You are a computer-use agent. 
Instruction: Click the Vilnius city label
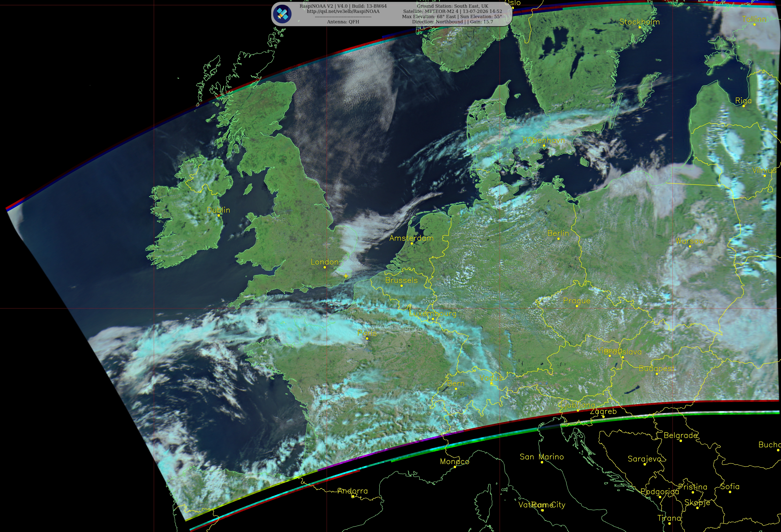tap(764, 170)
